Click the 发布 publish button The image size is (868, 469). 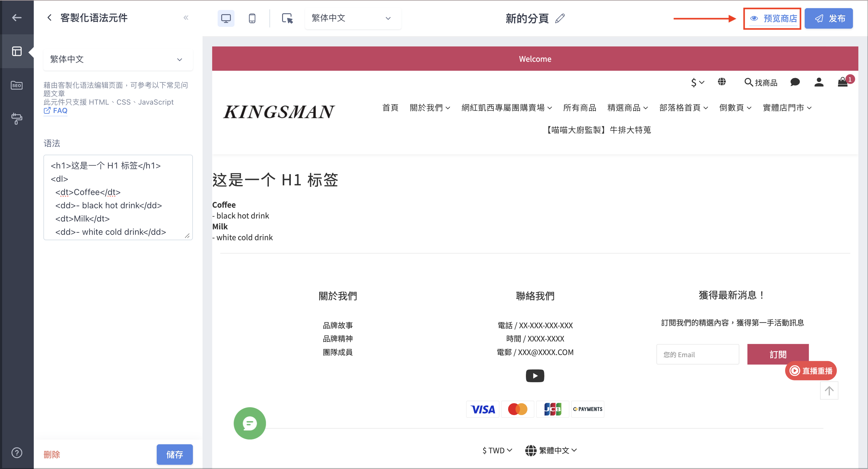[x=829, y=18]
